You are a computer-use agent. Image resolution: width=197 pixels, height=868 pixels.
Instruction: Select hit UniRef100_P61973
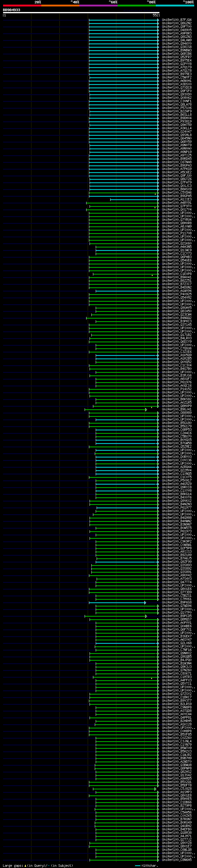[177, 531]
